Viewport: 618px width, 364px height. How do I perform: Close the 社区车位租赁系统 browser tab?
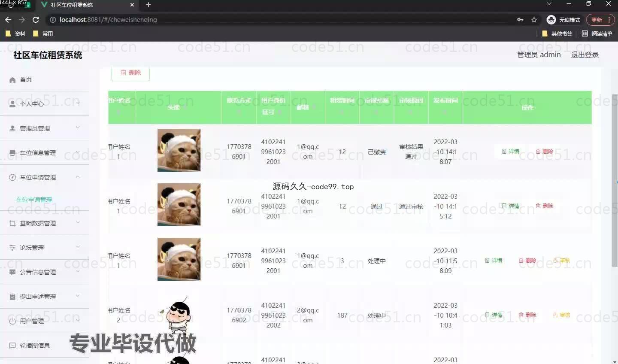(x=132, y=5)
